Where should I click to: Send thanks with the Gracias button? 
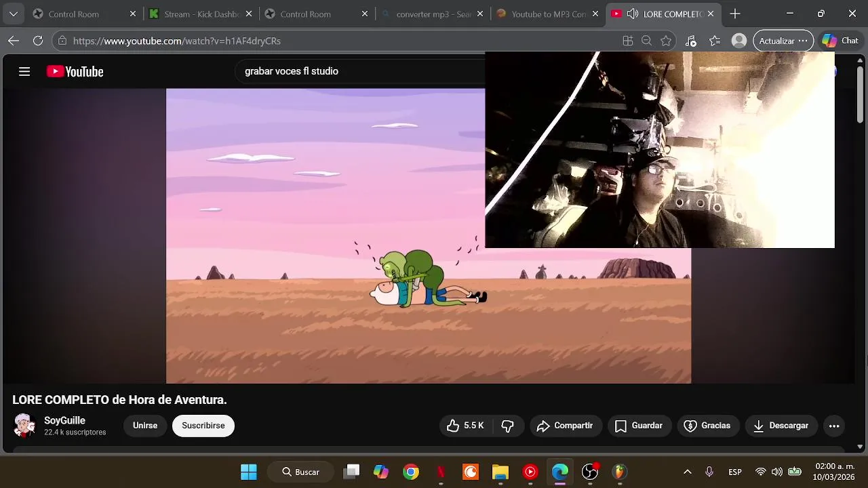pyautogui.click(x=707, y=426)
